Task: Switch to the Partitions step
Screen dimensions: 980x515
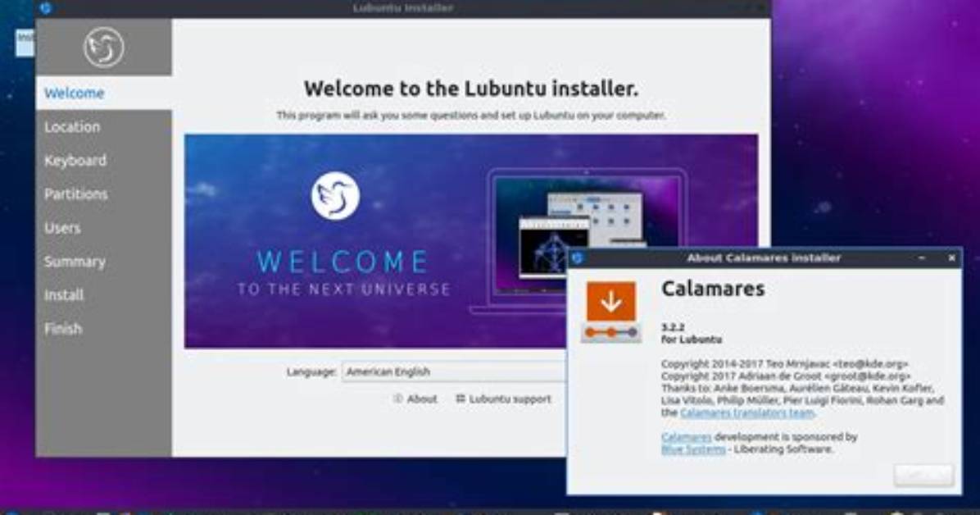Action: 104,194
